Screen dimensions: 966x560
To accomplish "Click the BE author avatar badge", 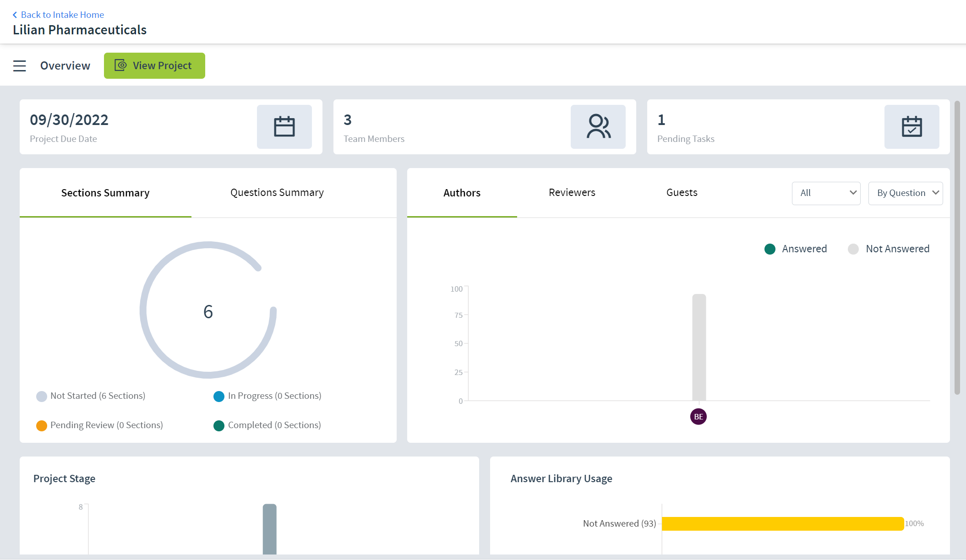I will [698, 417].
